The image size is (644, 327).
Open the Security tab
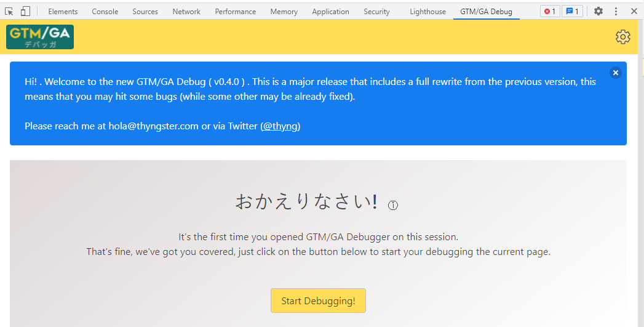(x=376, y=12)
